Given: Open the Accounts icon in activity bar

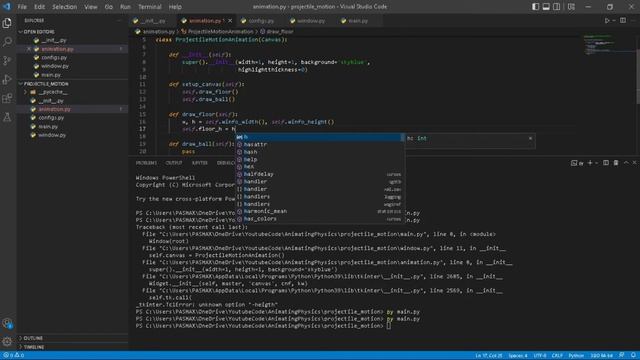Looking at the screenshot, I should [x=7, y=324].
